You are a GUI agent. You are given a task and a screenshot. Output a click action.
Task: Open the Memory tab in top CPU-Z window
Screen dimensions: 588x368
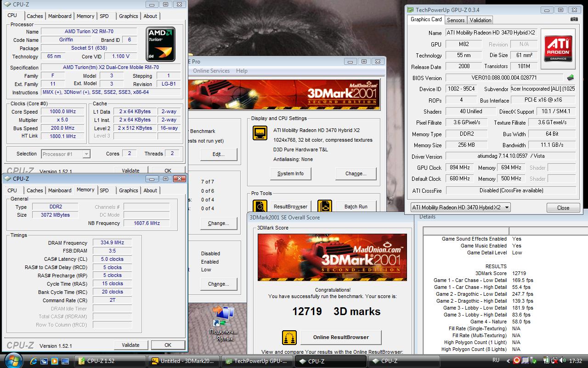pyautogui.click(x=85, y=16)
